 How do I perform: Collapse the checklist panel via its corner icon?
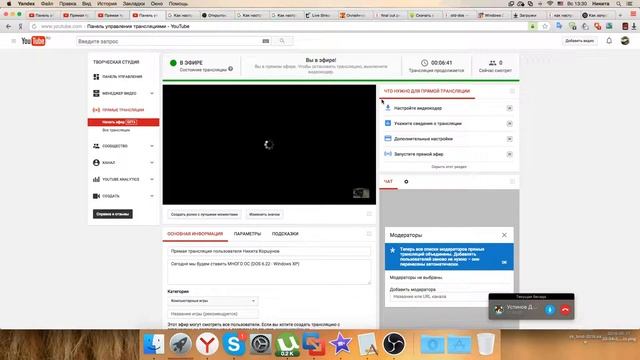[x=512, y=91]
